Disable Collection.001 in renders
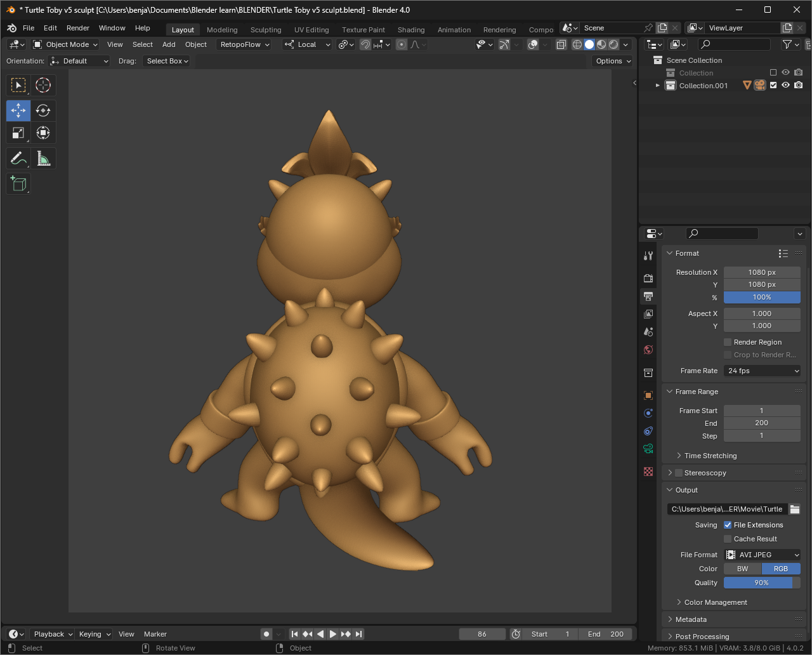Screen dimensions: 812x655 798,85
